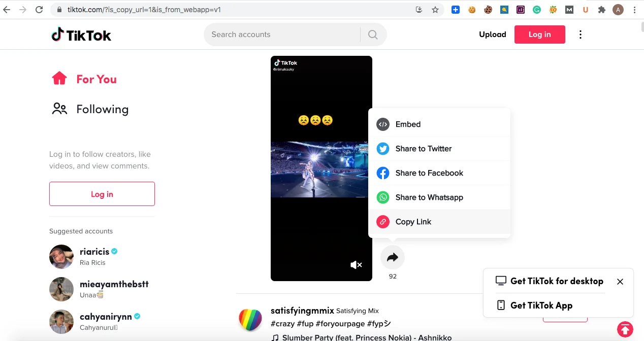
Task: Select Share to Whatsapp
Action: pos(439,197)
